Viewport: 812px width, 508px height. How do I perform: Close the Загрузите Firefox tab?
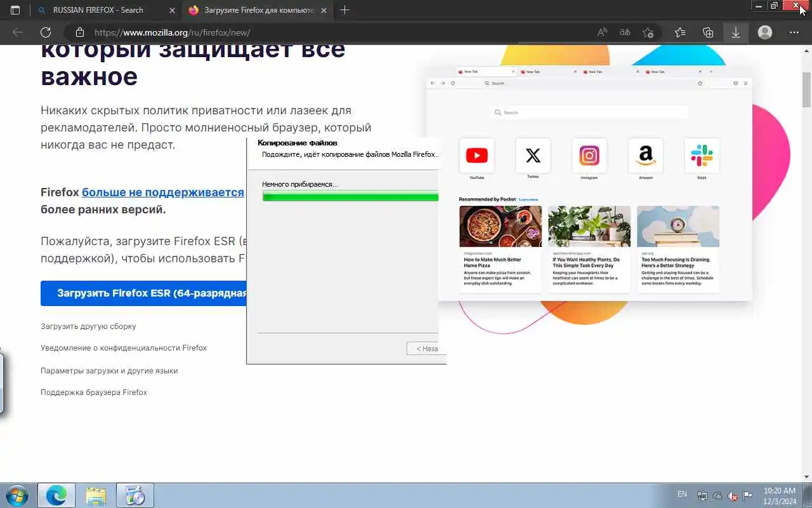click(324, 10)
